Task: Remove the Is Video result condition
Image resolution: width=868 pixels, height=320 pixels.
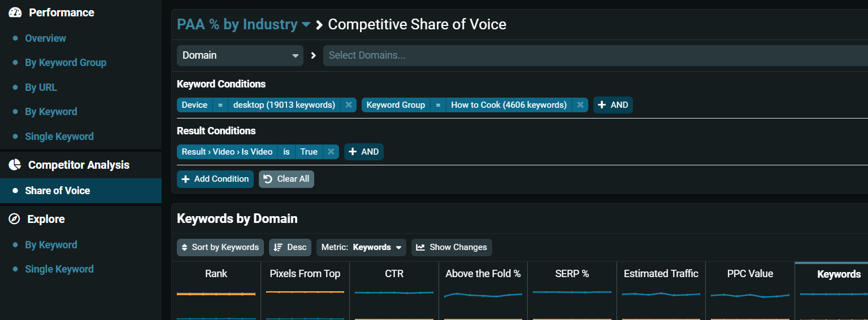Action: [331, 152]
